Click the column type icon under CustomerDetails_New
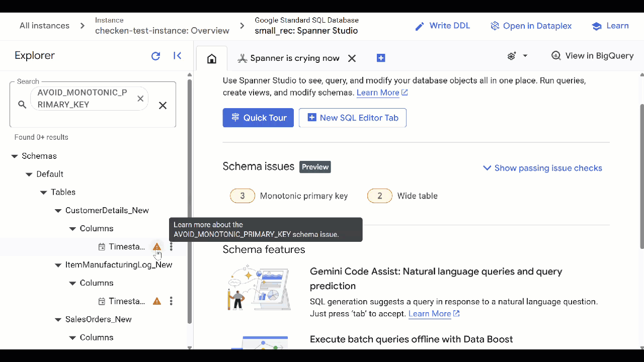This screenshot has width=644, height=362. (102, 247)
